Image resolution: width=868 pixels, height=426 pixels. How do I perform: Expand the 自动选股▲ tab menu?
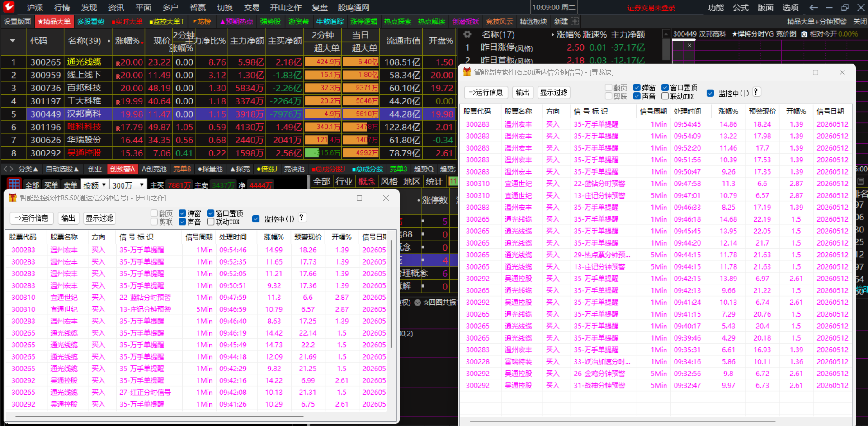coord(62,169)
